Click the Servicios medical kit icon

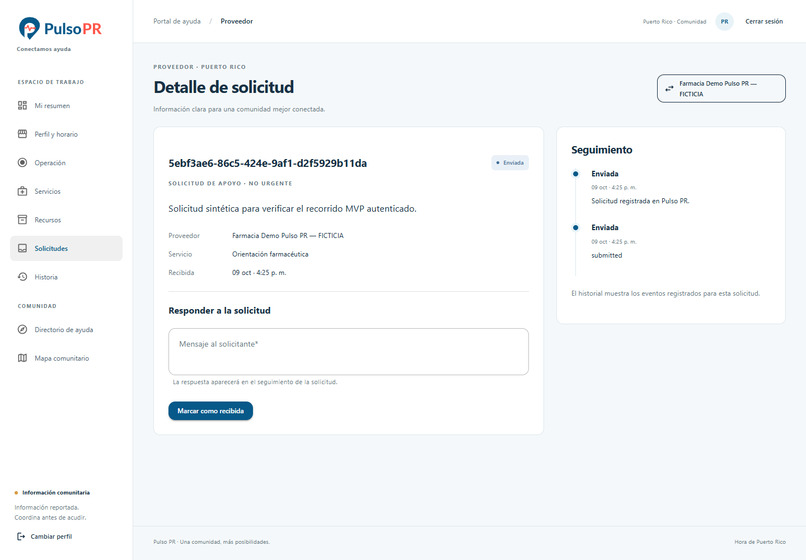click(x=22, y=191)
